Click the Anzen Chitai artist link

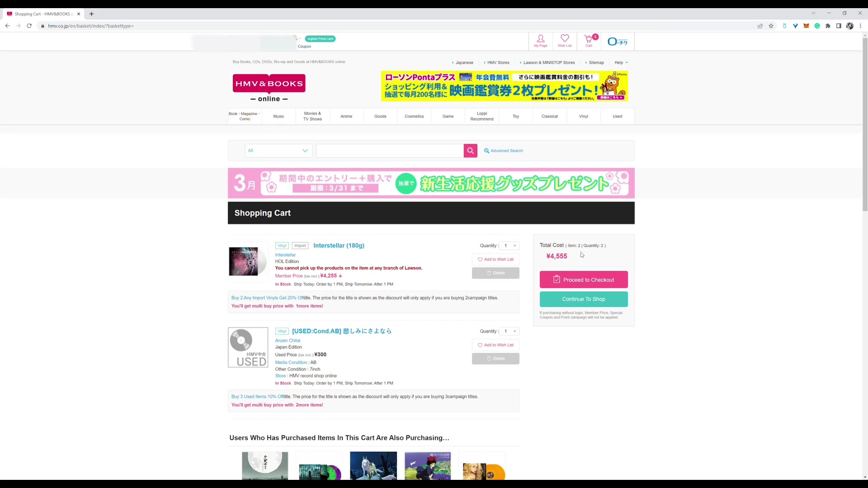coord(288,341)
